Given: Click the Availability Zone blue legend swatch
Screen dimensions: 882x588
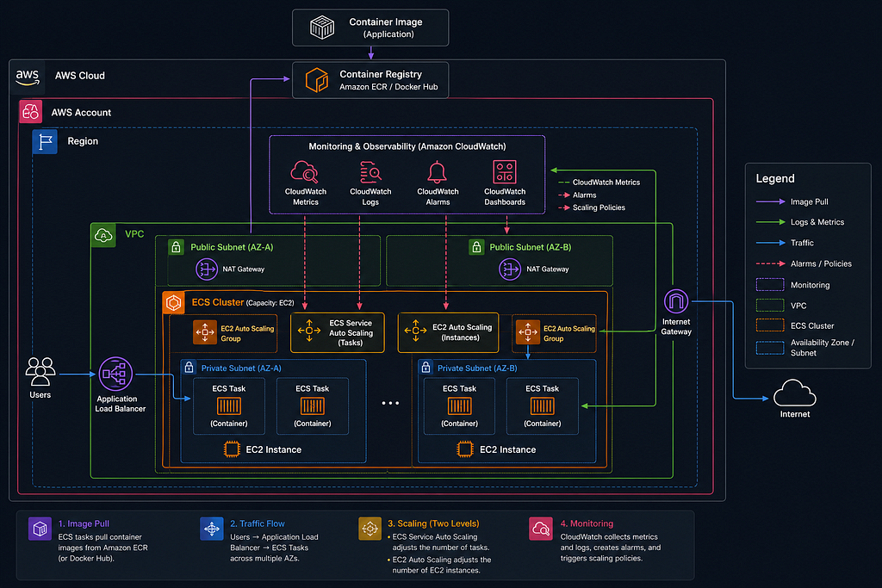Looking at the screenshot, I should pyautogui.click(x=770, y=348).
